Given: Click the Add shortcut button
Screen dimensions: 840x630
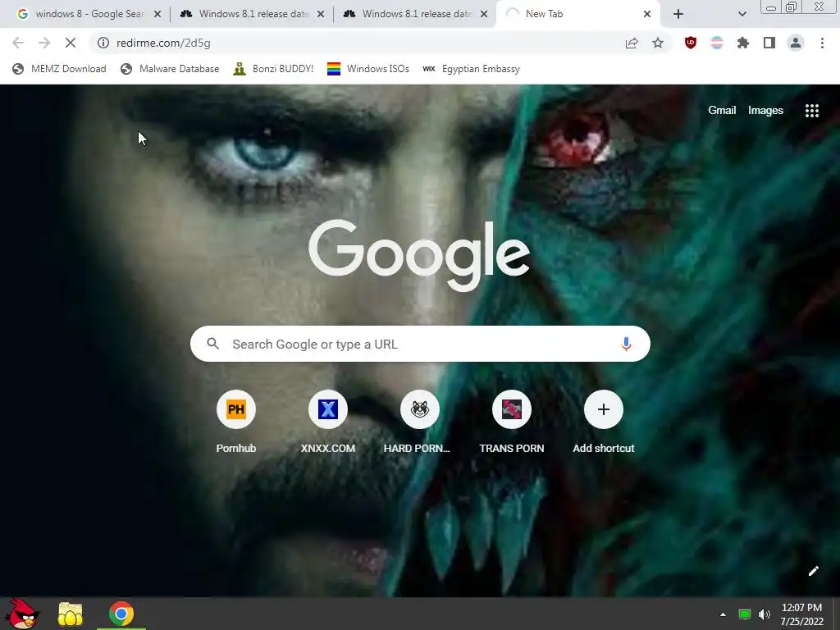Looking at the screenshot, I should tap(604, 422).
